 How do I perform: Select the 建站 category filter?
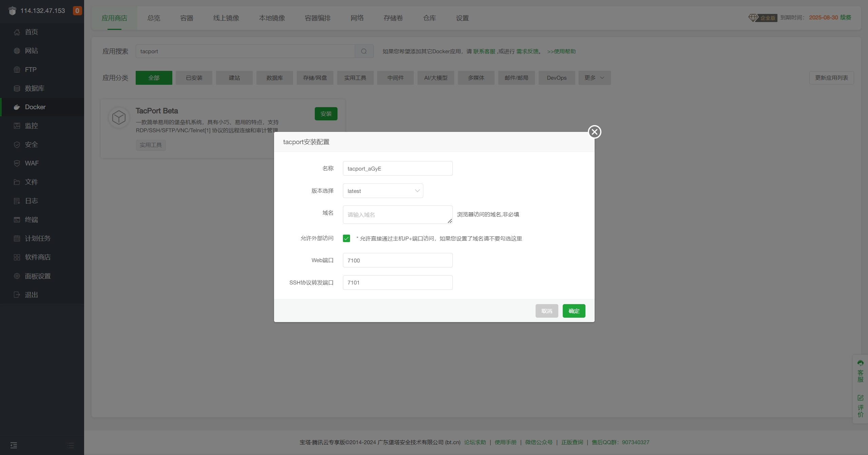point(234,78)
